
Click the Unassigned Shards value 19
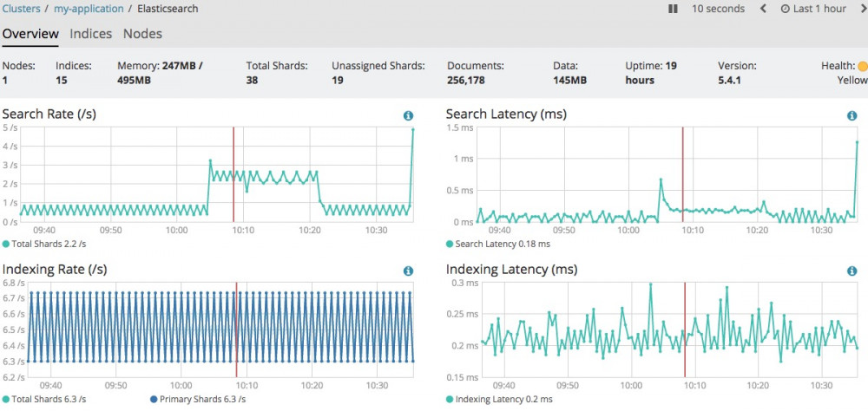(x=338, y=81)
